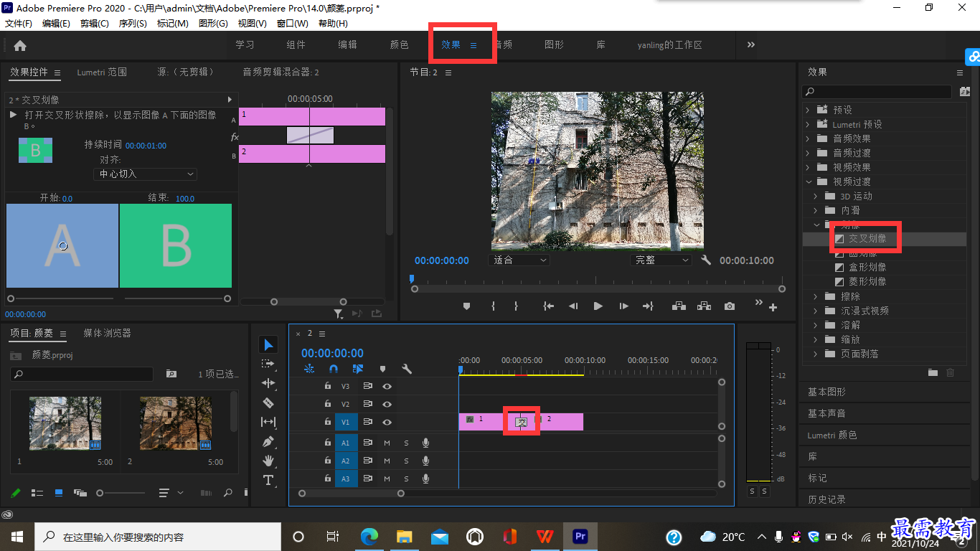The image size is (980, 551).
Task: Select the 菱形划像 transition
Action: tap(867, 281)
